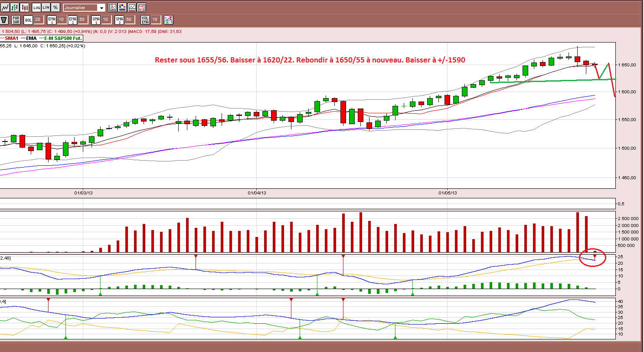Click the EMA 2 period field showing 50
This screenshot has width=644, height=352.
coord(83,20)
